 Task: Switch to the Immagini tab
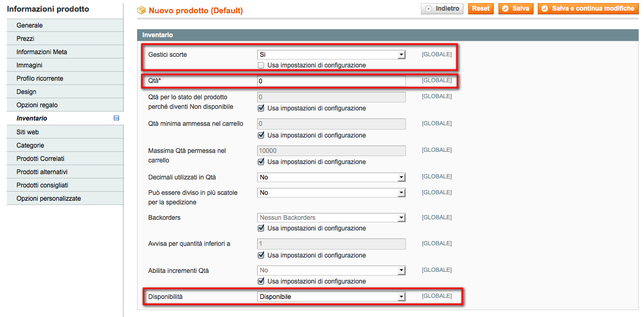[30, 65]
